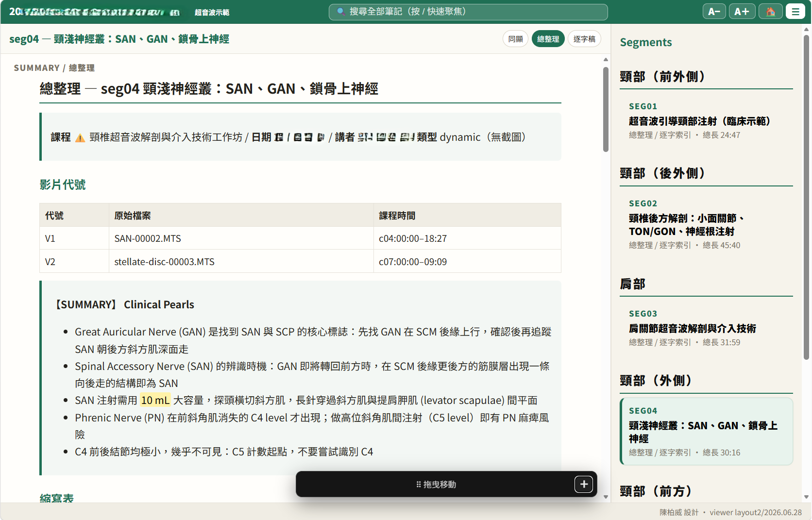812x520 pixels.
Task: Increase font size with the A+ button
Action: click(x=742, y=12)
